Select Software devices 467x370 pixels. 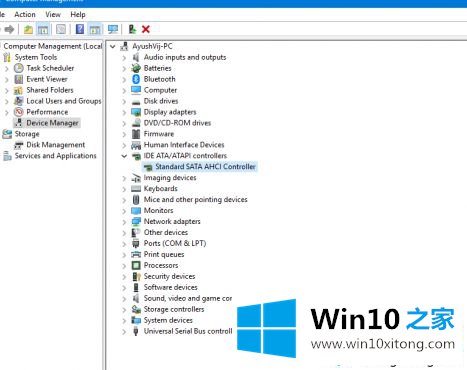170,287
